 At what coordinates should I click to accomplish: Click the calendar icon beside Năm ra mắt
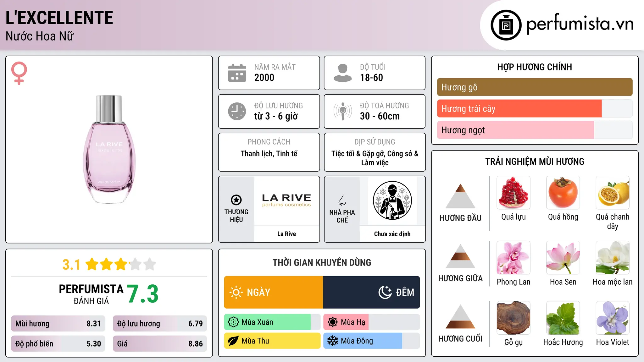point(237,73)
